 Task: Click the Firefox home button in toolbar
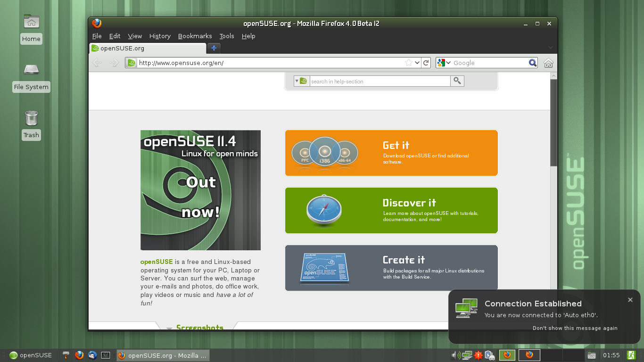coord(548,63)
